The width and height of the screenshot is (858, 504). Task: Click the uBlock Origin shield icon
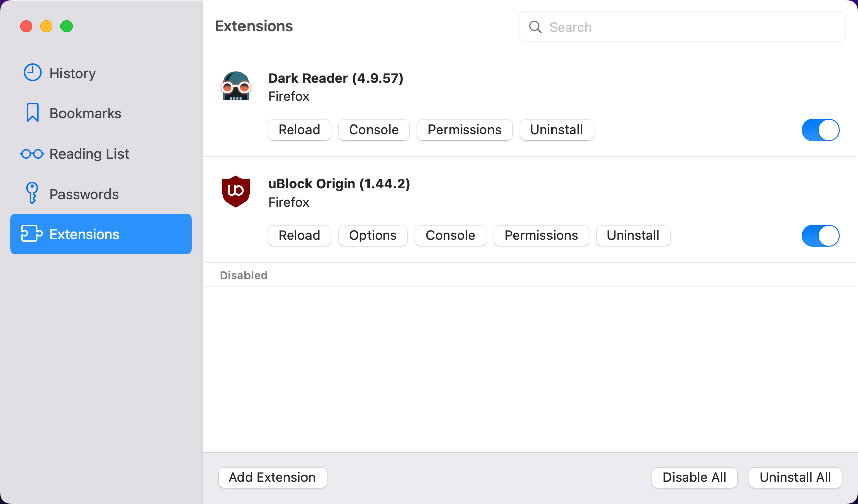click(236, 192)
